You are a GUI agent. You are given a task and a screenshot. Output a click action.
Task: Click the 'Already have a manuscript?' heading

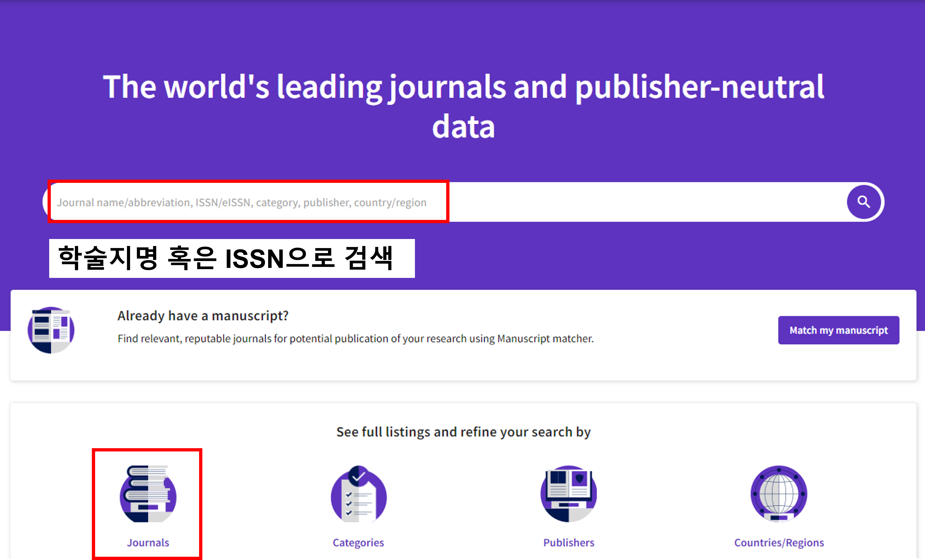(x=203, y=316)
